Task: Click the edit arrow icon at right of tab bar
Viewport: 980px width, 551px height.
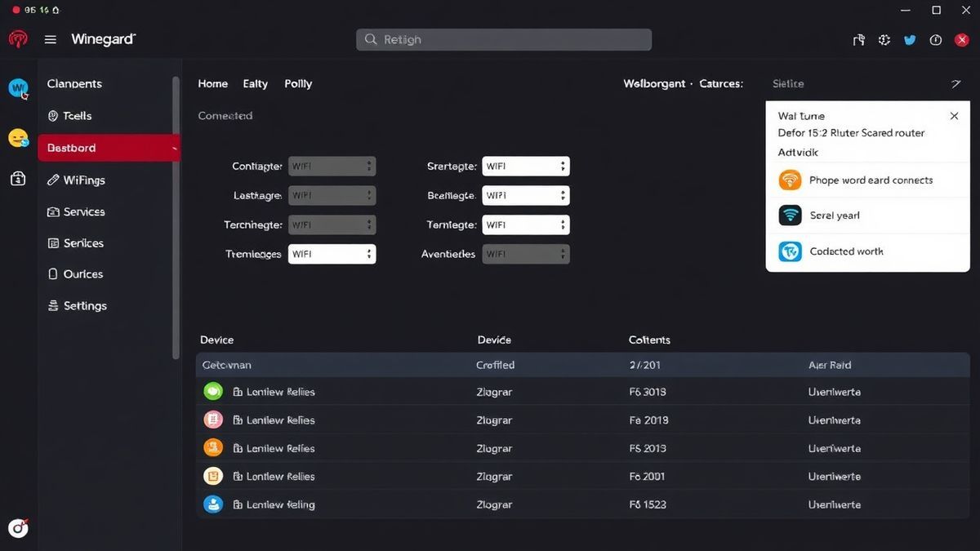Action: (955, 83)
